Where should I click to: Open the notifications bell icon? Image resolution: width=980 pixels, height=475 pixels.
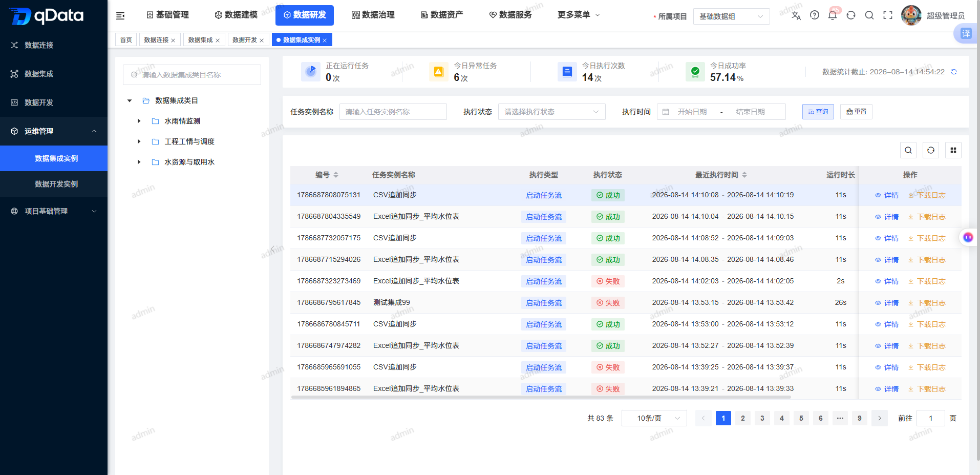coord(833,15)
